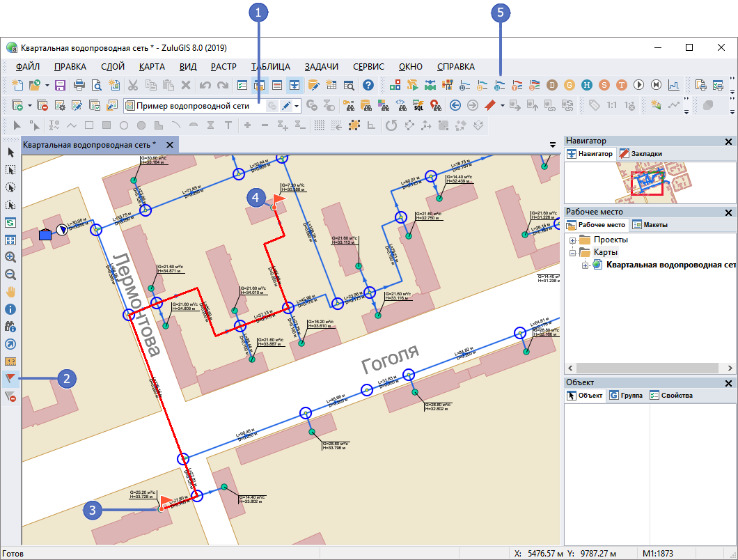Expand the Проекты tree node
This screenshot has width=738, height=560.
click(573, 240)
